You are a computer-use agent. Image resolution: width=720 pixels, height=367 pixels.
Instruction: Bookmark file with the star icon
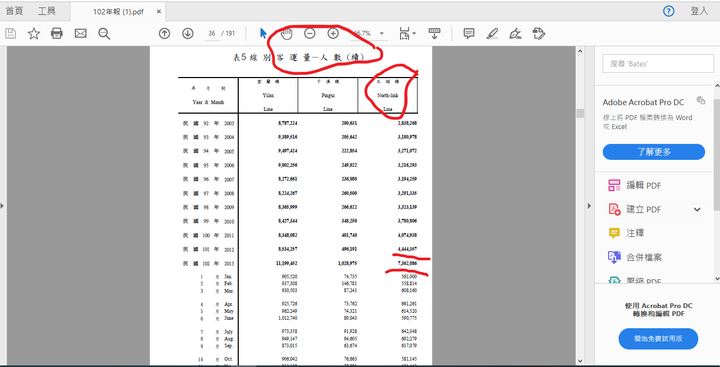tap(34, 34)
